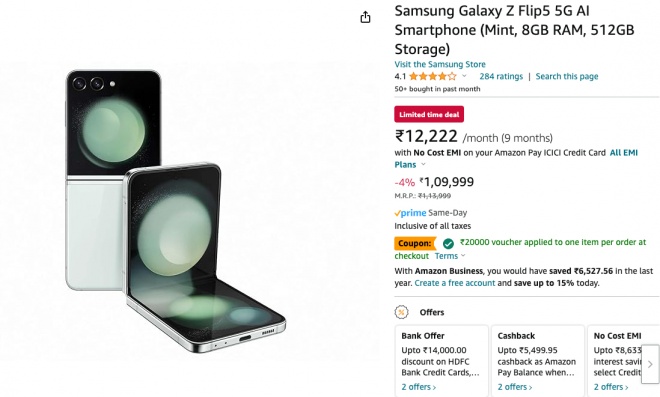Click Search this page link

[x=567, y=76]
